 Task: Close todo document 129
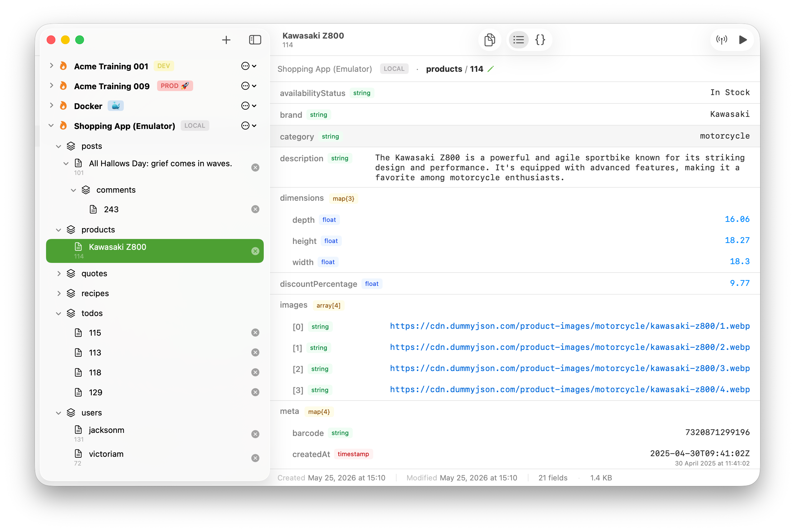point(255,392)
